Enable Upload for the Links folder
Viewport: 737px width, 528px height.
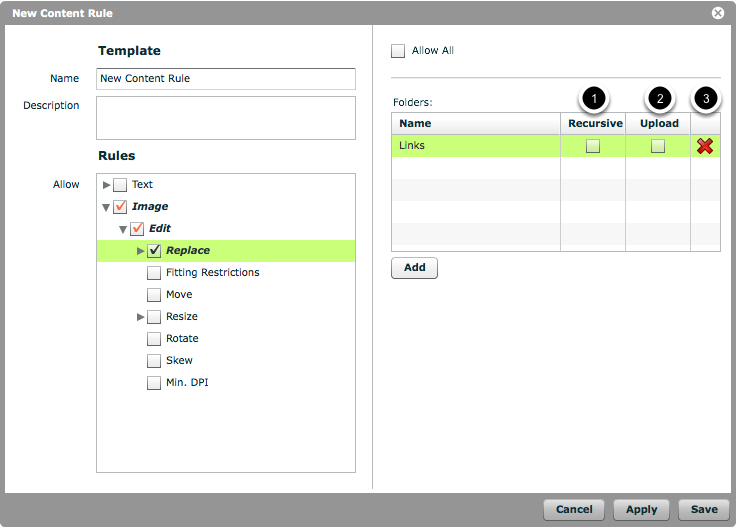coord(658,146)
